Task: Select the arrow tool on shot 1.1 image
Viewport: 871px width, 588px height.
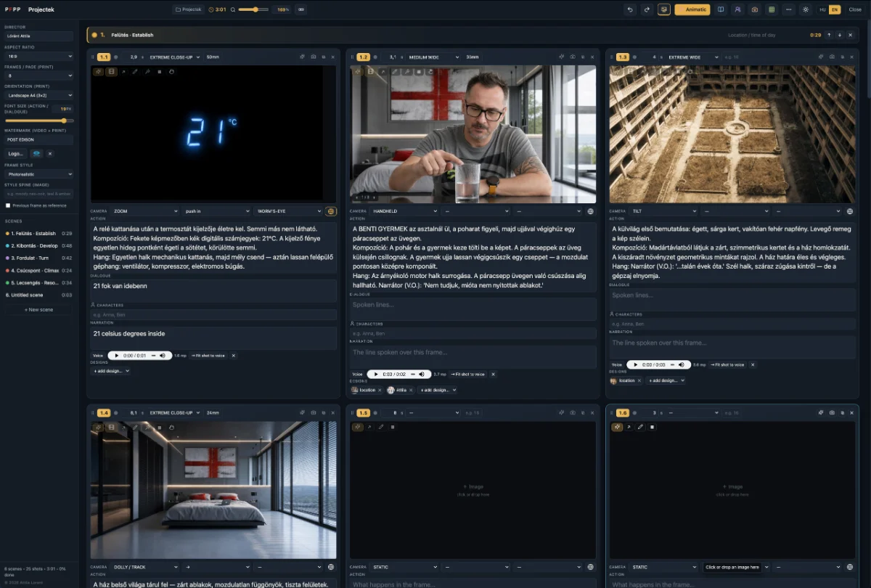Action: (123, 72)
